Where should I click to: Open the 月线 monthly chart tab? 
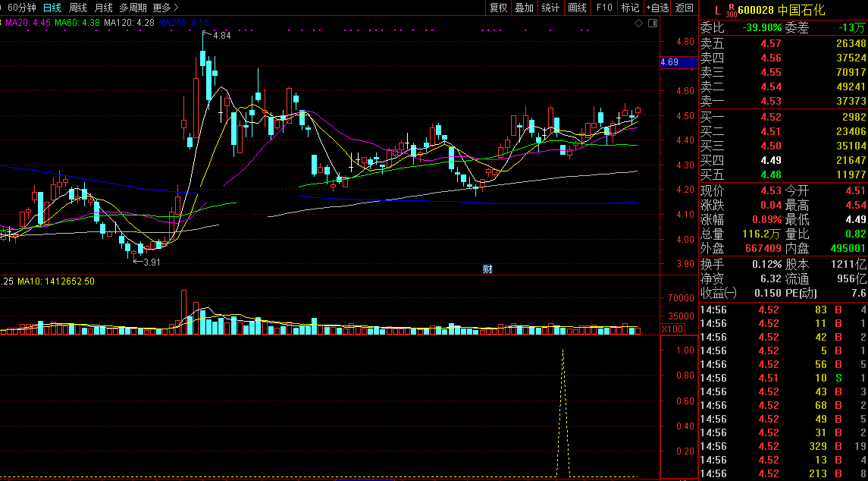104,8
